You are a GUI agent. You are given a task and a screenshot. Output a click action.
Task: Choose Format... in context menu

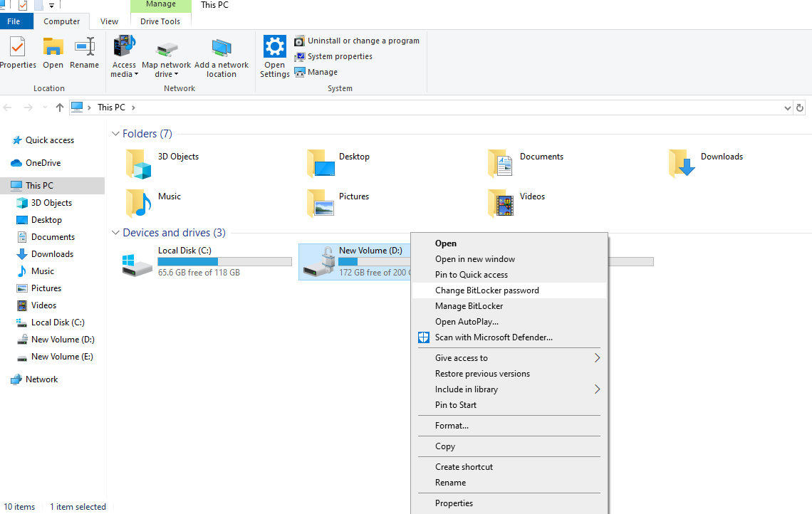pos(509,426)
